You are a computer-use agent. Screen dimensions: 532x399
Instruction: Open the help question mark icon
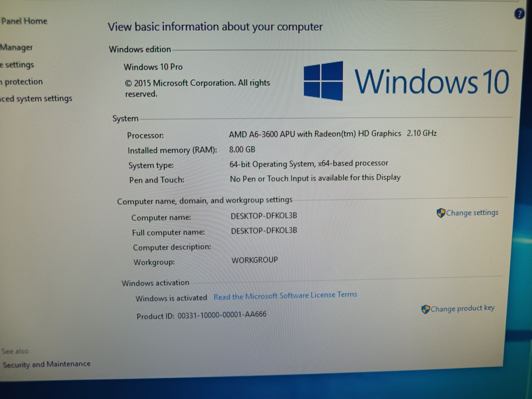(519, 14)
